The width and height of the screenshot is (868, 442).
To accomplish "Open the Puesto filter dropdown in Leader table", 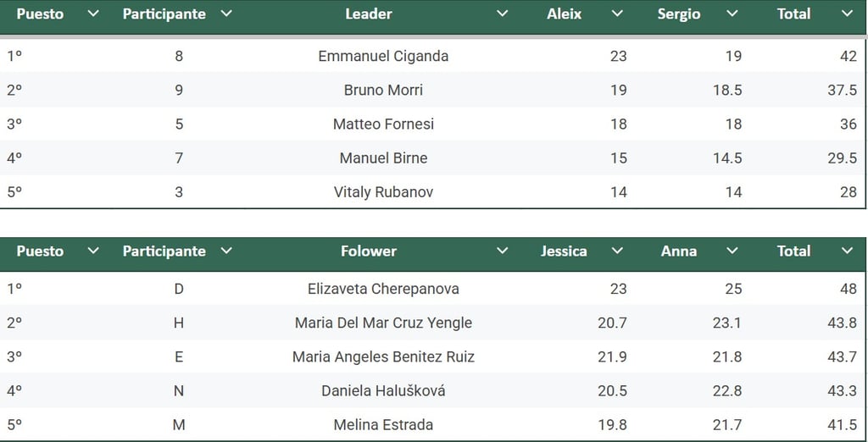I will click(93, 14).
